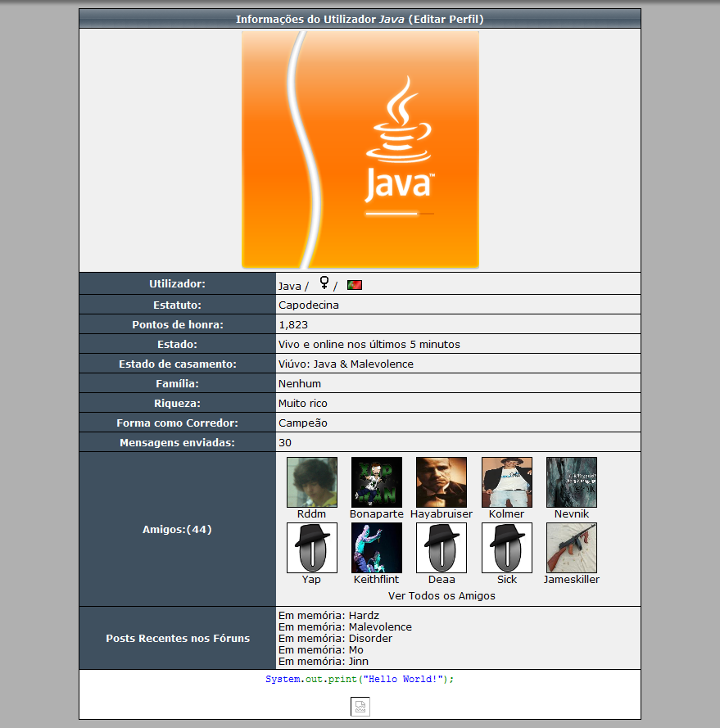The image size is (720, 728).
Task: Click the Posts Recentes nos Fóruns label
Action: [x=178, y=639]
